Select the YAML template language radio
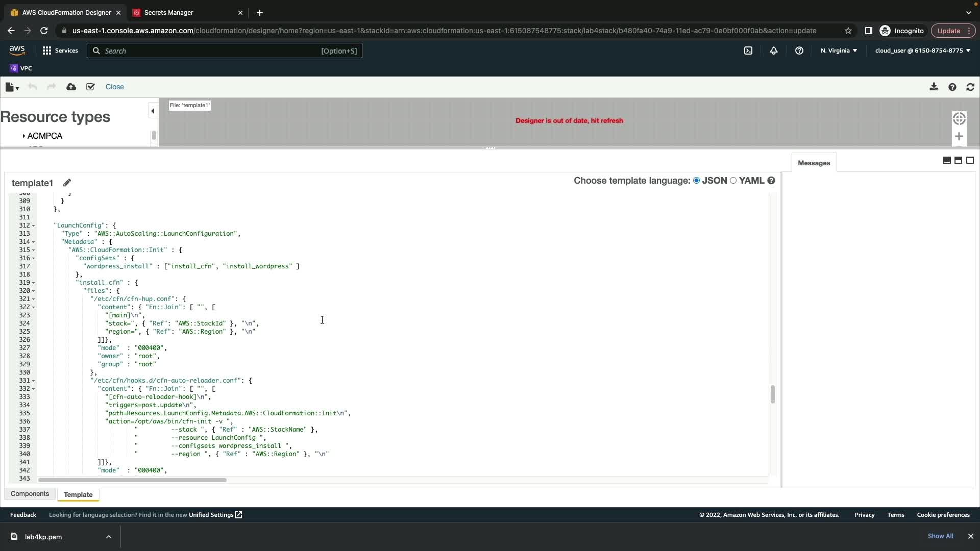980x551 pixels. 733,181
